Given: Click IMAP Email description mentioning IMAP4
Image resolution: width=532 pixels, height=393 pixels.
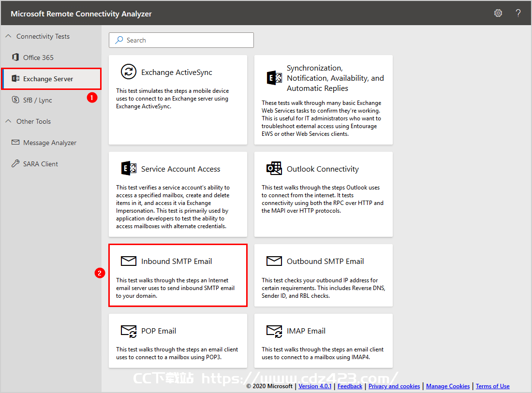Looking at the screenshot, I should point(322,353).
